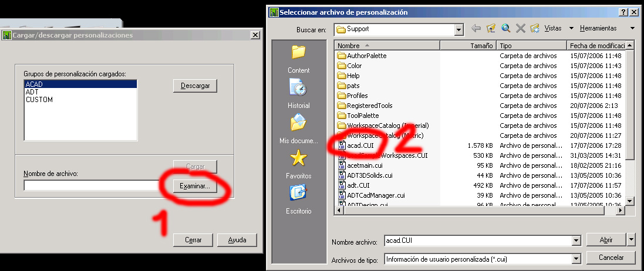Open the Historial sidebar shortcut

pos(299,94)
